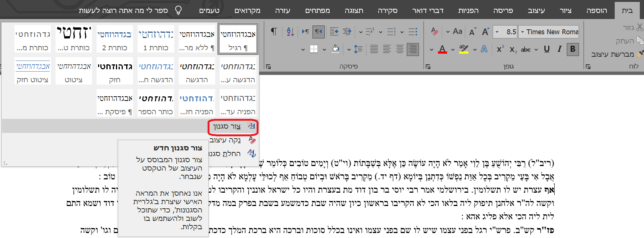Viewport: 644px width, 238px height.
Task: Click the Numbering list icon
Action: point(392,32)
